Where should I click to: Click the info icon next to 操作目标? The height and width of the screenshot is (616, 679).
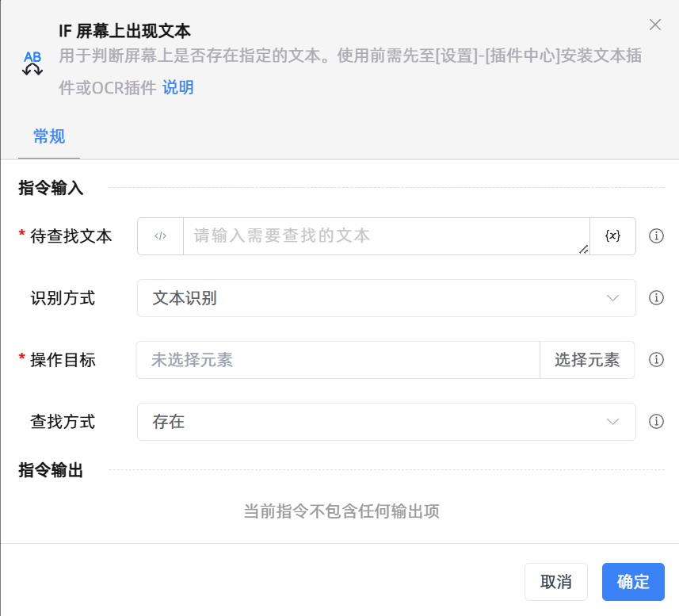tap(656, 359)
